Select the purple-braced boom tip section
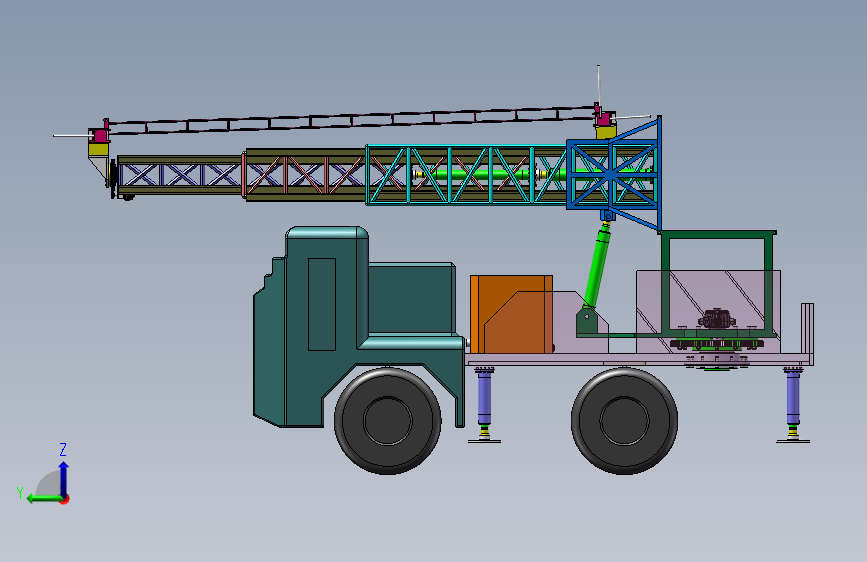This screenshot has height=562, width=867. [x=180, y=175]
